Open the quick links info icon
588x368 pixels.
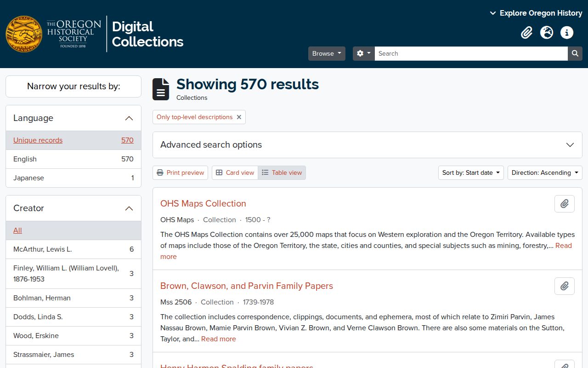click(x=567, y=33)
